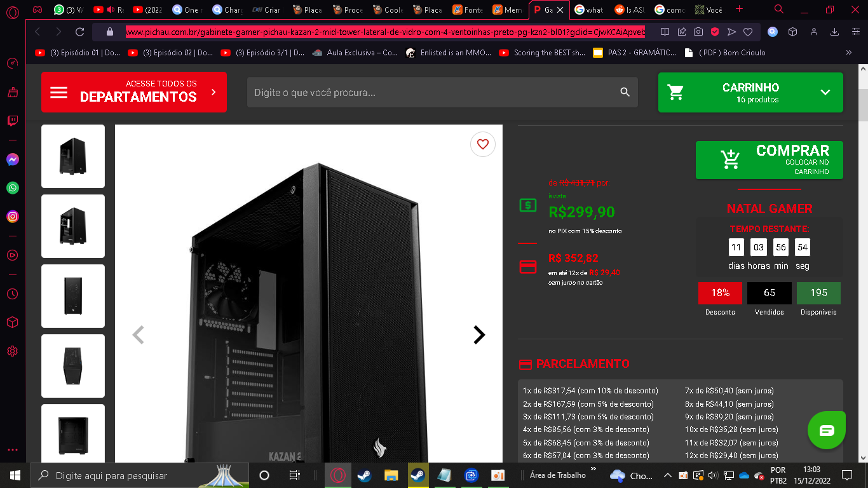The height and width of the screenshot is (488, 868).
Task: Open Twitch in the Opera sidebar
Action: [13, 121]
